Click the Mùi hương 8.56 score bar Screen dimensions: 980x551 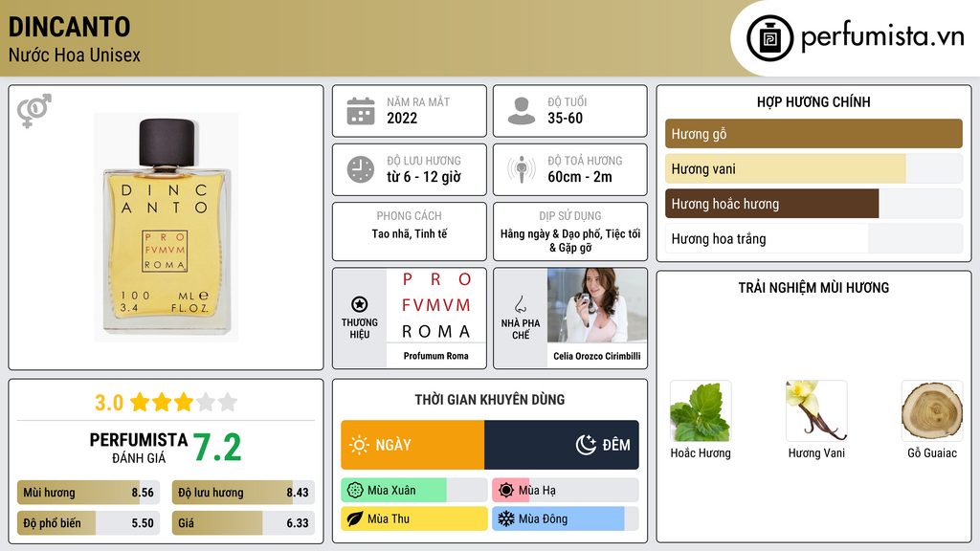89,493
